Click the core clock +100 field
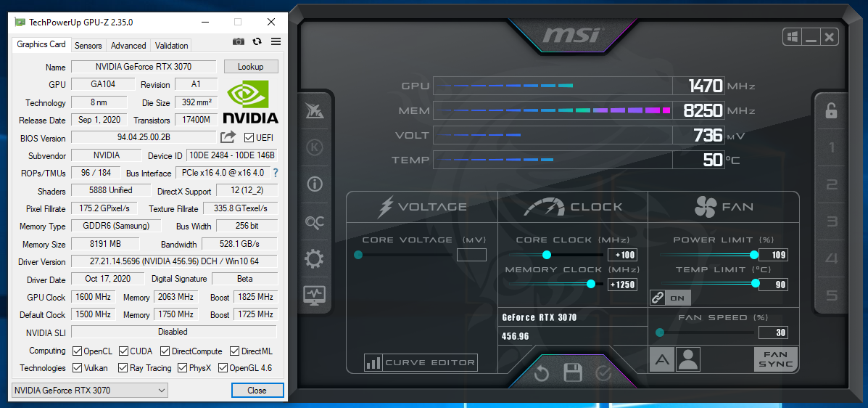 (622, 255)
